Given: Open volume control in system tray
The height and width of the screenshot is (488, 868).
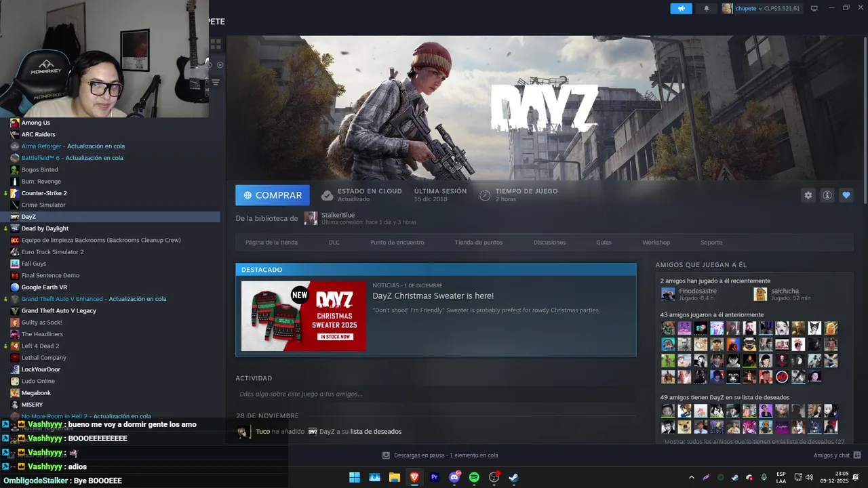Looking at the screenshot, I should 809,477.
